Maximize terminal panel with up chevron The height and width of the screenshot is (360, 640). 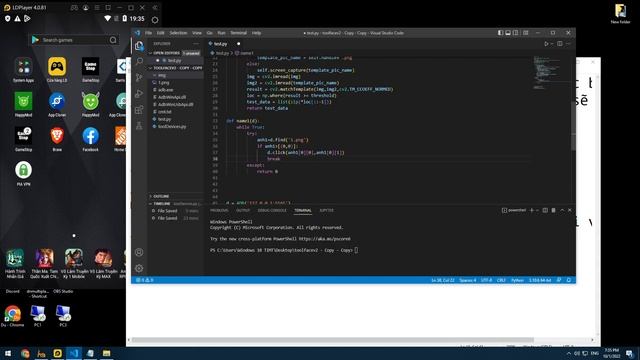pyautogui.click(x=562, y=210)
